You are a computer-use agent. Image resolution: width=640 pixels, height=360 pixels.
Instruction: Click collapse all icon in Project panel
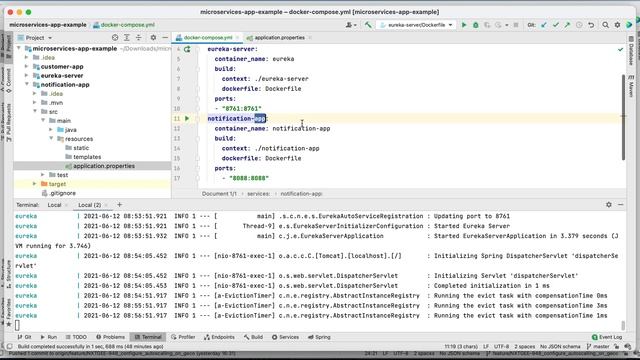(x=139, y=38)
